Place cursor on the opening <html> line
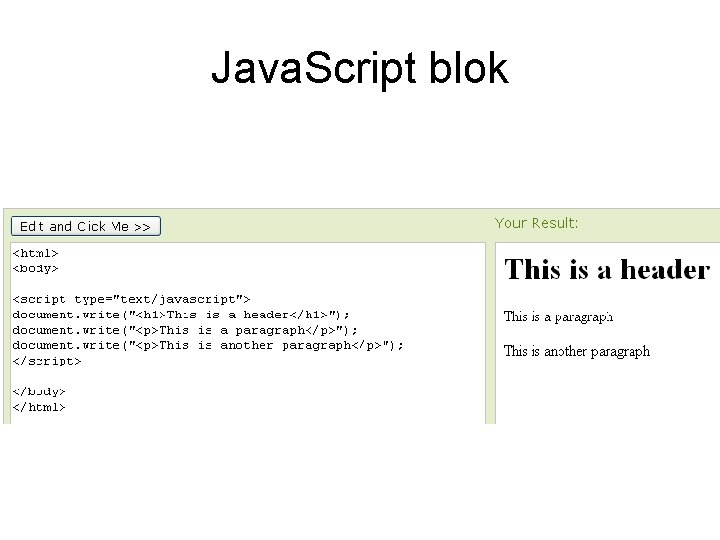The height and width of the screenshot is (540, 720). [x=35, y=253]
